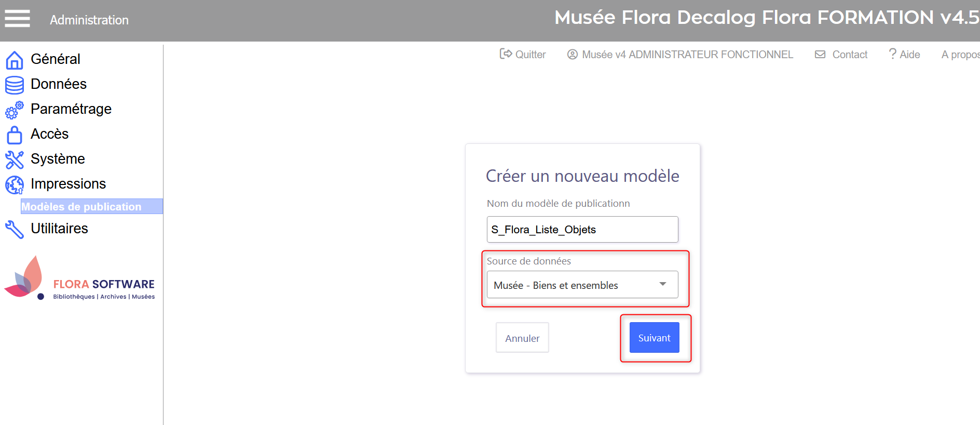
Task: Click the Quitter exit icon
Action: [x=506, y=54]
